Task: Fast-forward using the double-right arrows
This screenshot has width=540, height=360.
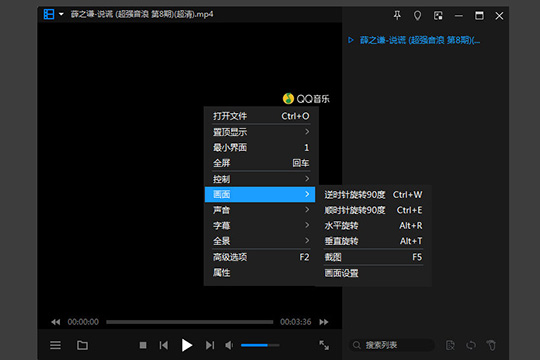Action: 324,322
